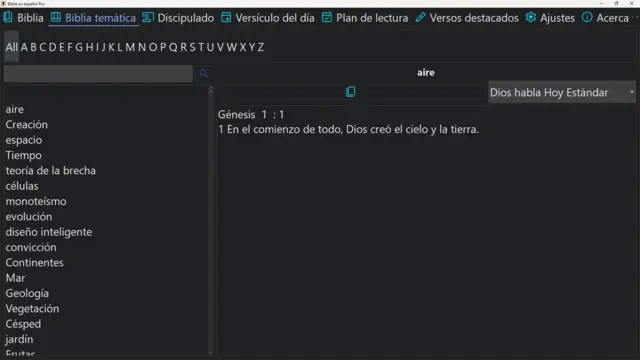
Task: Select the 'espacio' topic
Action: pyautogui.click(x=24, y=140)
